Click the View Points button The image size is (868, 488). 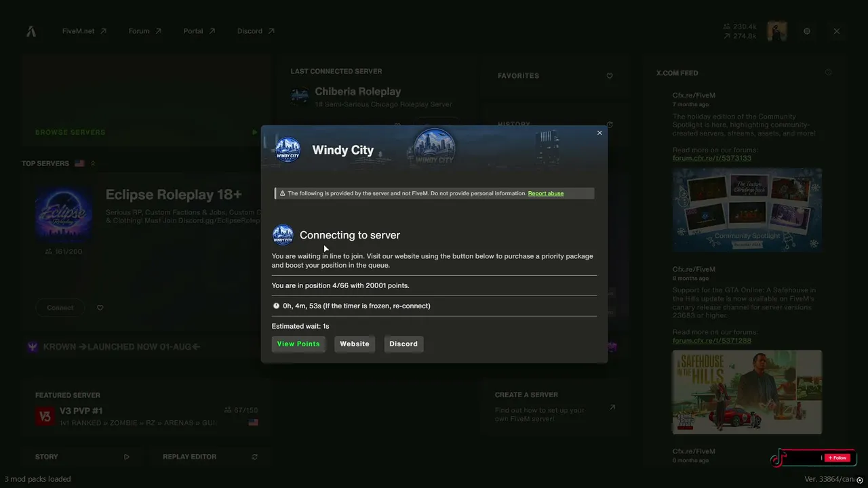point(298,344)
